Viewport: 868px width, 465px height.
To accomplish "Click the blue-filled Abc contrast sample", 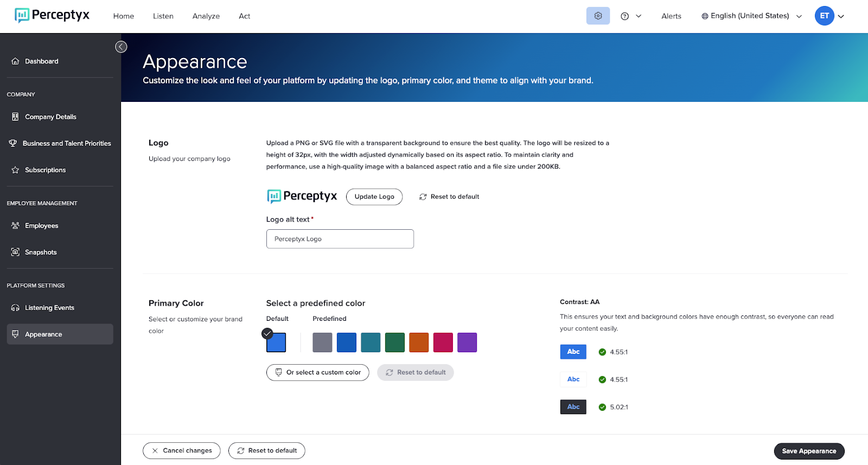I will (573, 352).
